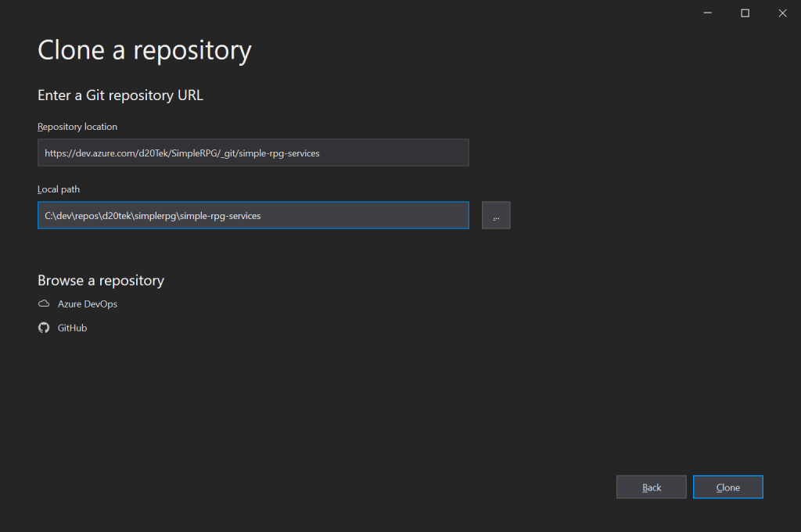801x532 pixels.
Task: Click the Azure DevOps cloud icon
Action: click(x=44, y=304)
